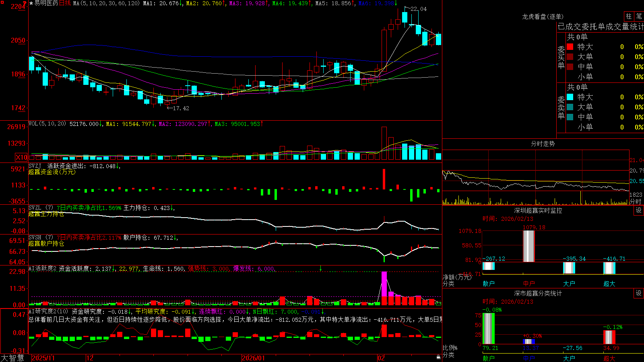This screenshot has width=644, height=362.
Task: Open 设 settings for 深圳超赢实时监控
Action: (x=639, y=210)
